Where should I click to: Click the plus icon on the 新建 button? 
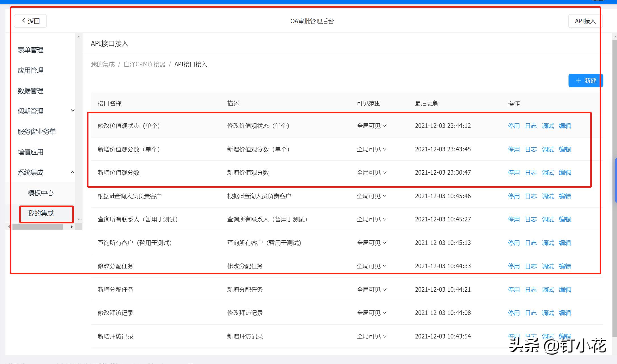coord(578,81)
